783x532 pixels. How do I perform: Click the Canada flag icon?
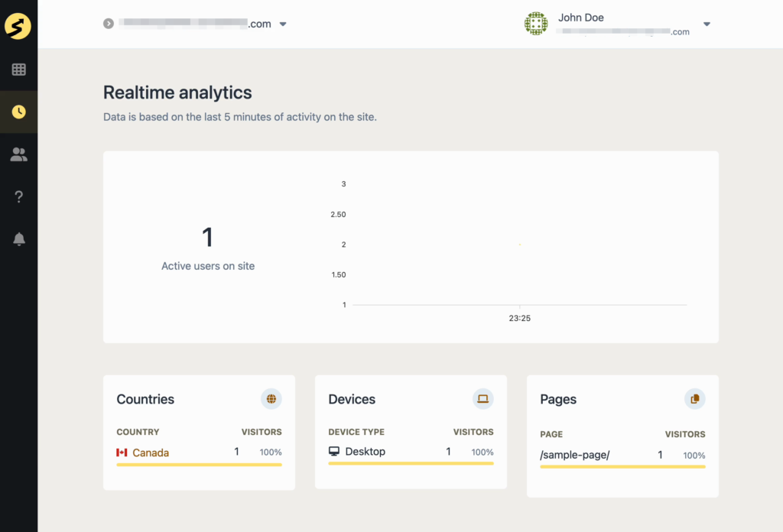[122, 453]
